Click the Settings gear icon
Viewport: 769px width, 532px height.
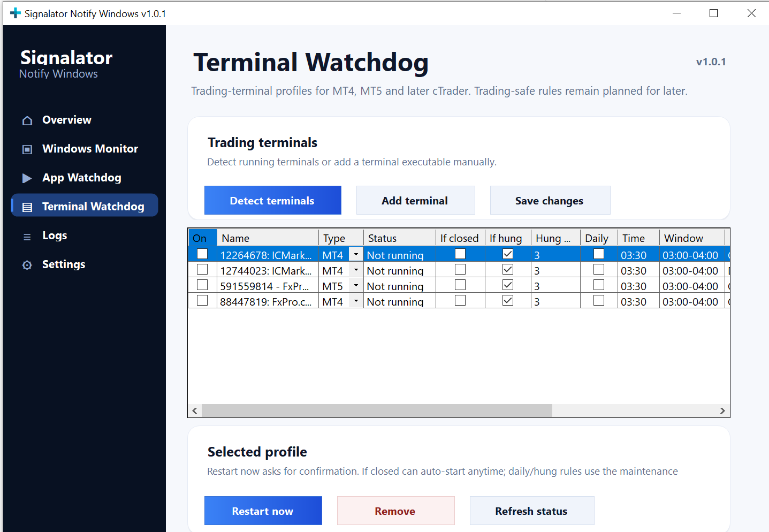pyautogui.click(x=27, y=265)
